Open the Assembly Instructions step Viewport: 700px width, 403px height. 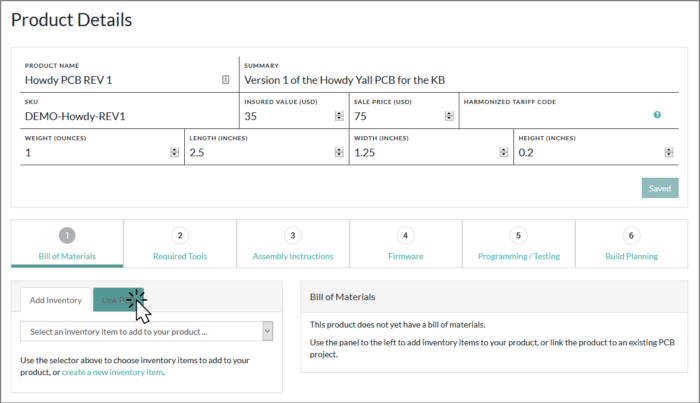(x=292, y=245)
